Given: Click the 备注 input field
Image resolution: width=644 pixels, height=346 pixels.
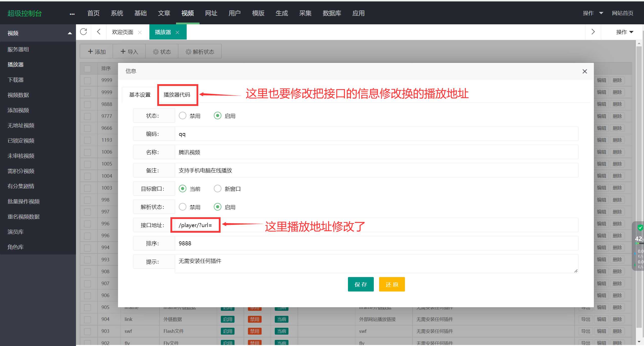Looking at the screenshot, I should [376, 170].
